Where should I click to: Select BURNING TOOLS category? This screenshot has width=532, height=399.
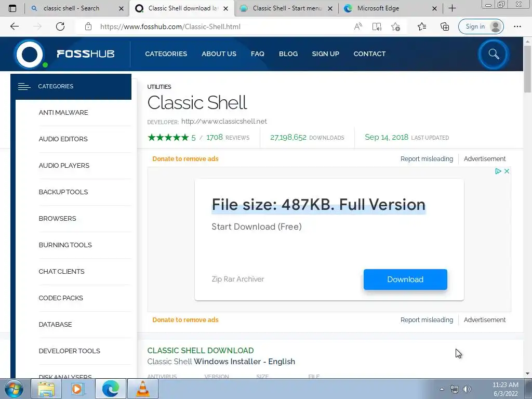coord(65,245)
